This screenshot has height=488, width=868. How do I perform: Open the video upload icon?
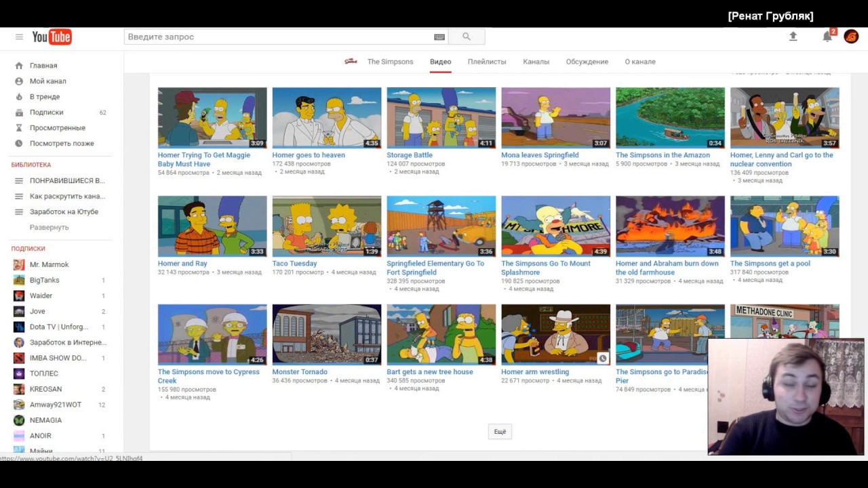793,37
